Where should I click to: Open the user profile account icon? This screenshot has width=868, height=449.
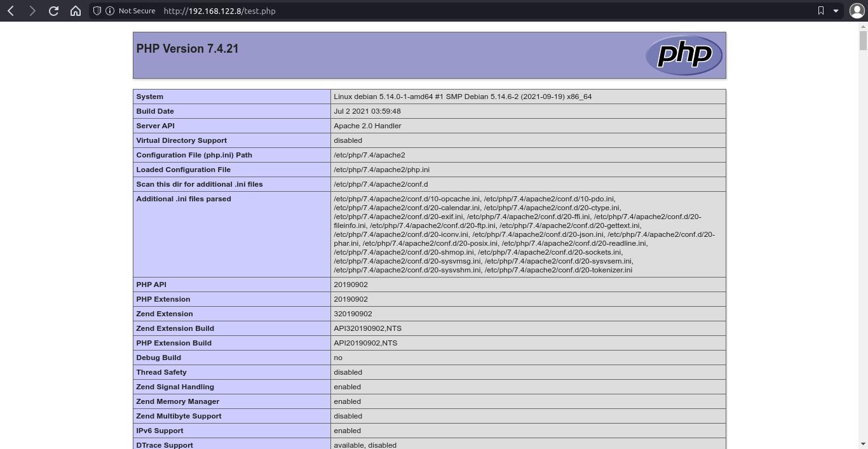(857, 11)
